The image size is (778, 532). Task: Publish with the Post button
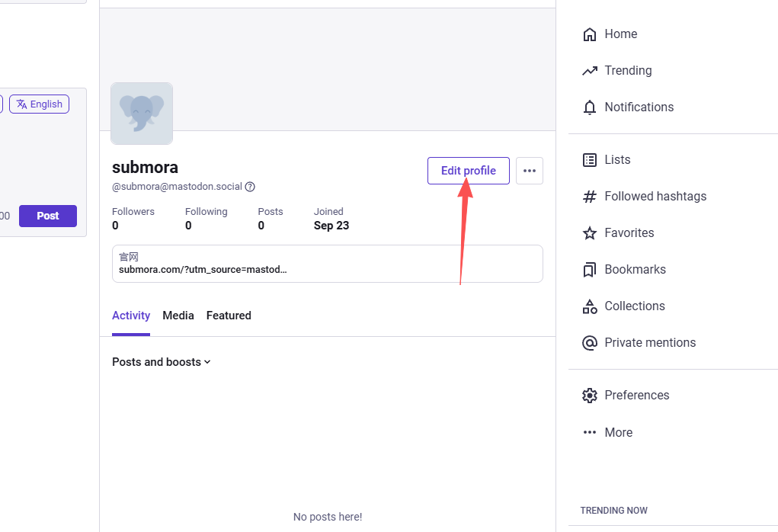tap(48, 216)
